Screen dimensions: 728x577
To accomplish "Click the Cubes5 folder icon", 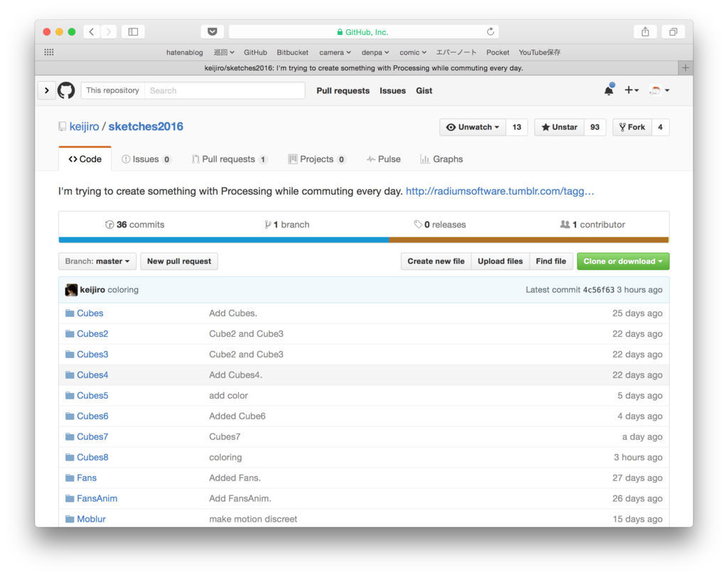I will point(70,396).
